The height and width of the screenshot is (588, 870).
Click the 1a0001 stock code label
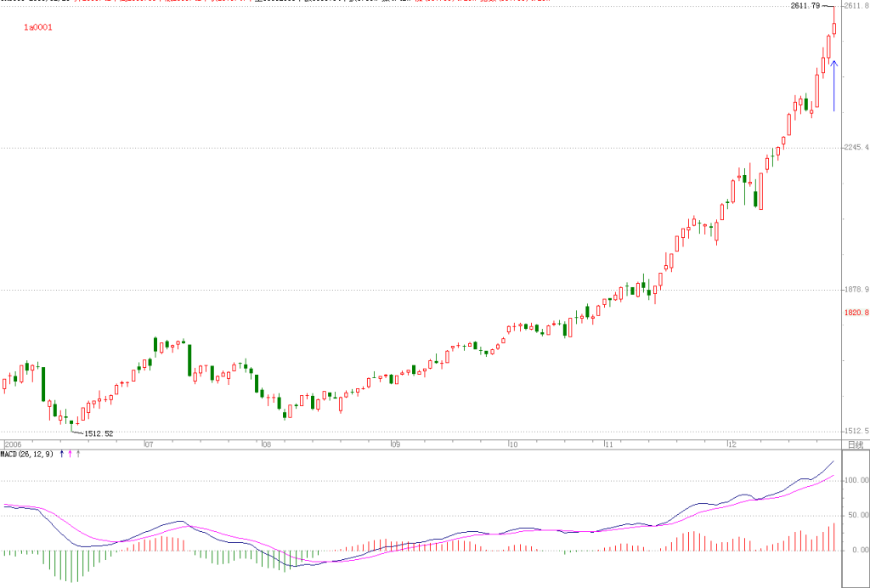point(37,27)
